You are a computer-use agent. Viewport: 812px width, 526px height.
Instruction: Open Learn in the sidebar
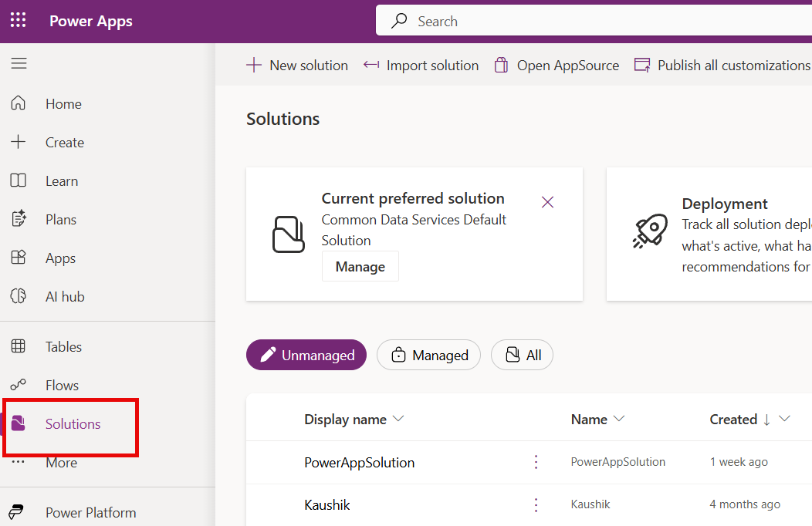[61, 181]
